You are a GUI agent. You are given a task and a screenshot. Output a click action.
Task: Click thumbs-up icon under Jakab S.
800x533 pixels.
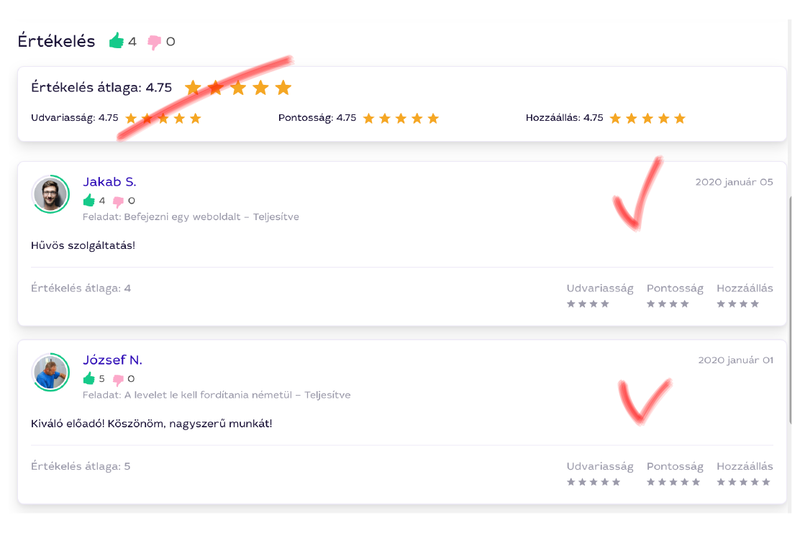point(89,200)
